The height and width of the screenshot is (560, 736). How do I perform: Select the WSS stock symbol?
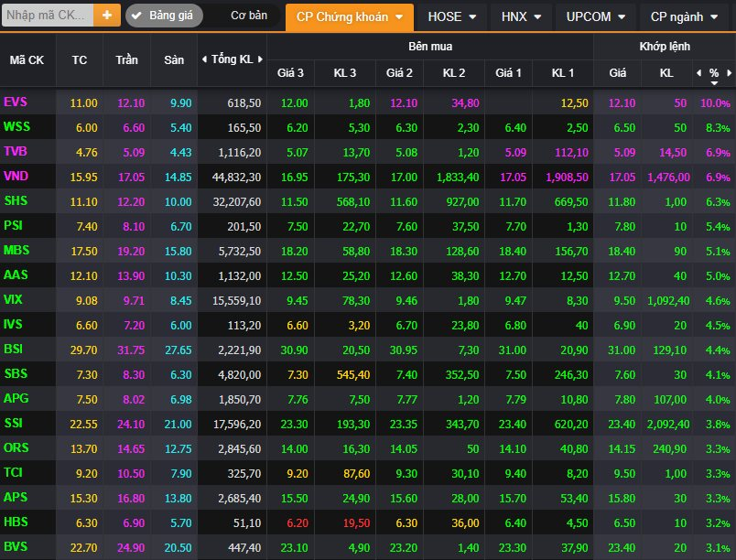[16, 126]
